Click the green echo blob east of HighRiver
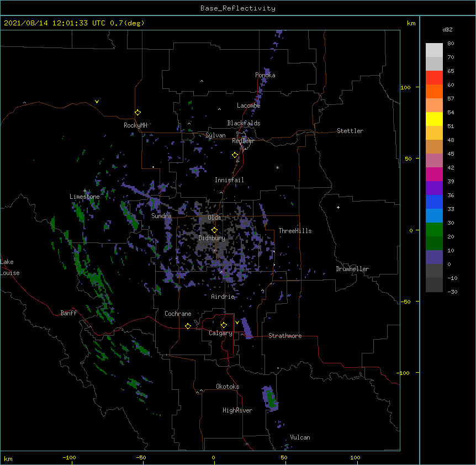The height and width of the screenshot is (465, 476). point(270,399)
